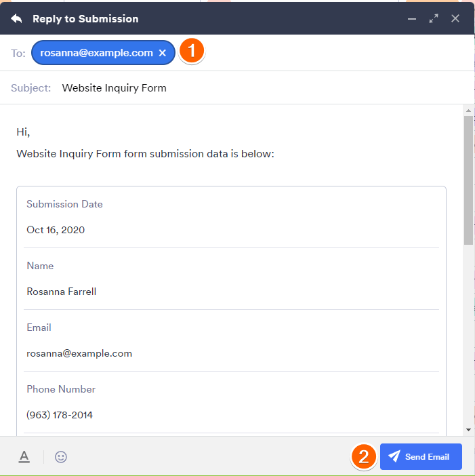
Task: Select the rosanna@example.com recipient chip
Action: point(96,53)
